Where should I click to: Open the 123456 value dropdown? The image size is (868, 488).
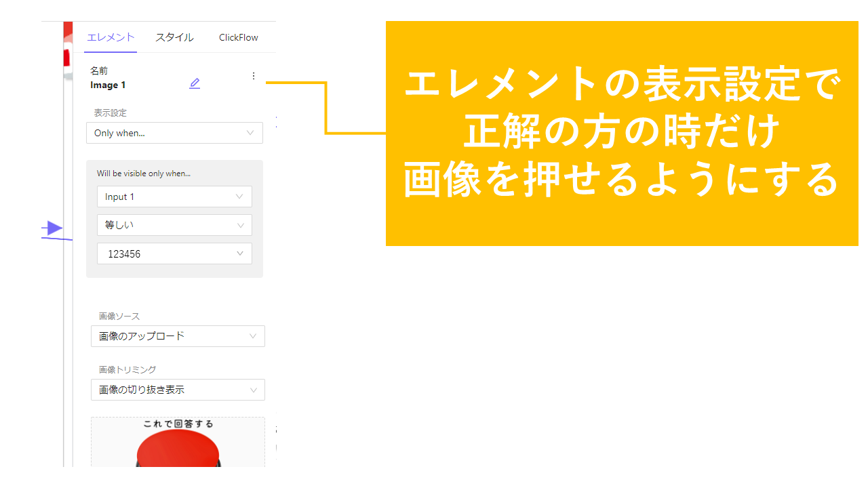174,253
